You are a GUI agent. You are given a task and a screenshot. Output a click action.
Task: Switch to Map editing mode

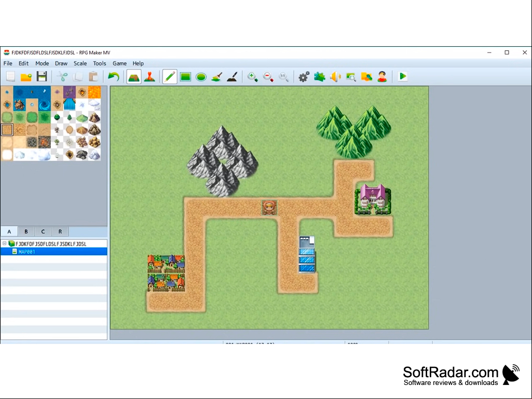(x=134, y=76)
